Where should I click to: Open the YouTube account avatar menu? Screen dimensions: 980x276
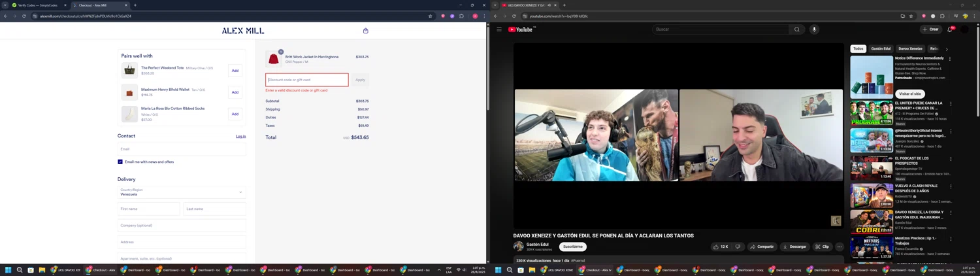[x=965, y=29]
